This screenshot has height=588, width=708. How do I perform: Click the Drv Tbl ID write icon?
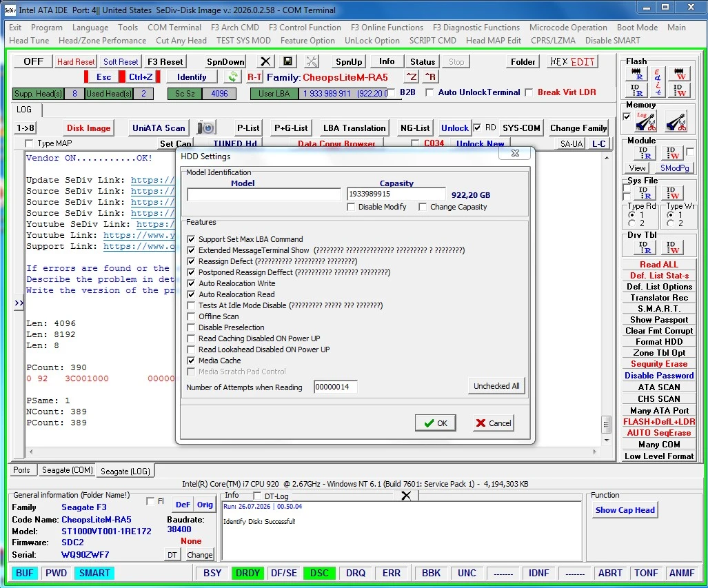[672, 247]
